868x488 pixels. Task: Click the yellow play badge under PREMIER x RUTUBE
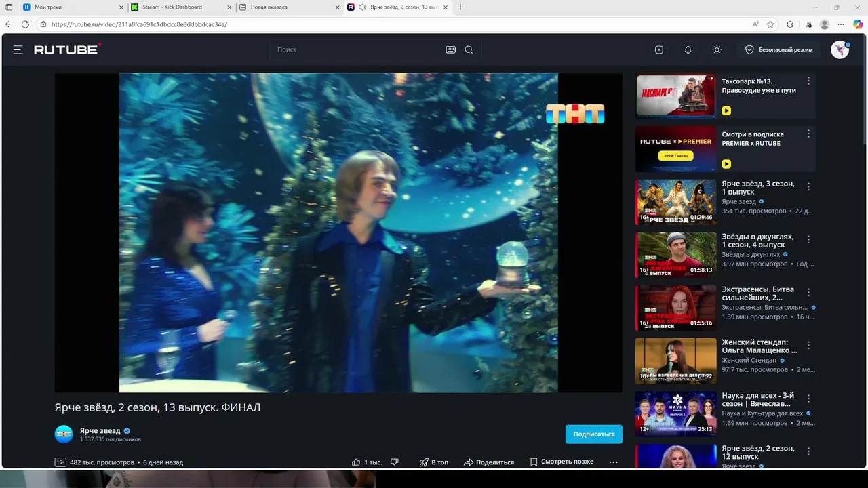(726, 163)
